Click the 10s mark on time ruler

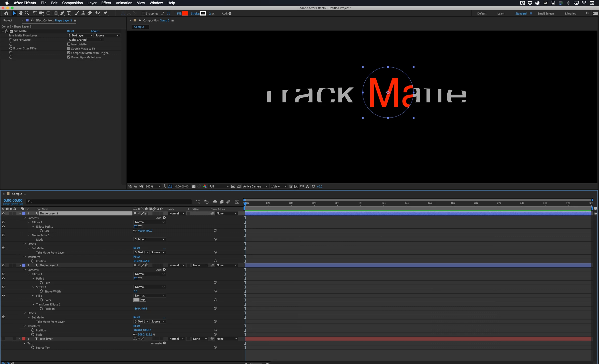(360, 203)
